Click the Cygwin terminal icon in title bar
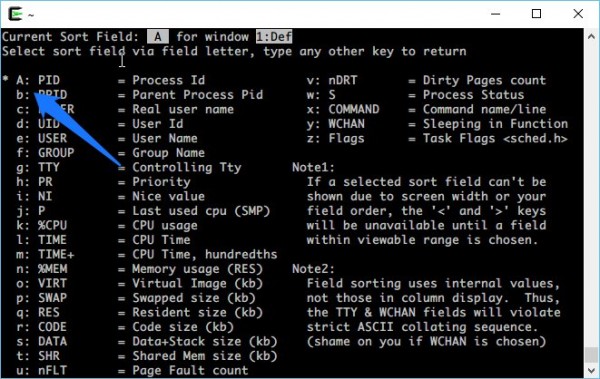 pos(16,14)
